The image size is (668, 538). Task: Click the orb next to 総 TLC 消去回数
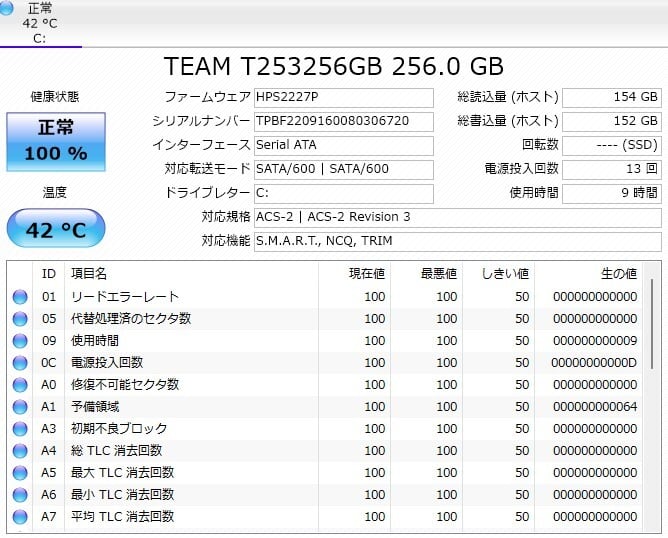[x=20, y=451]
